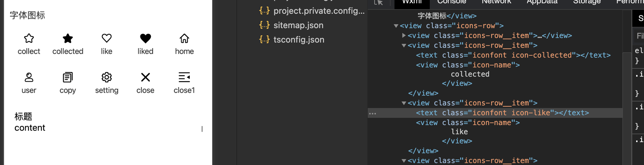Open the Network tab
This screenshot has height=165, width=644.
pos(496,2)
